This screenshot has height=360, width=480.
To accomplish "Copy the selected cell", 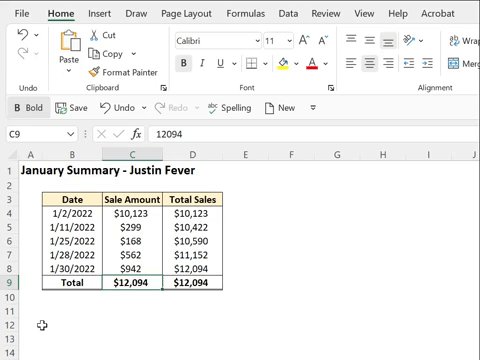I will pyautogui.click(x=106, y=54).
